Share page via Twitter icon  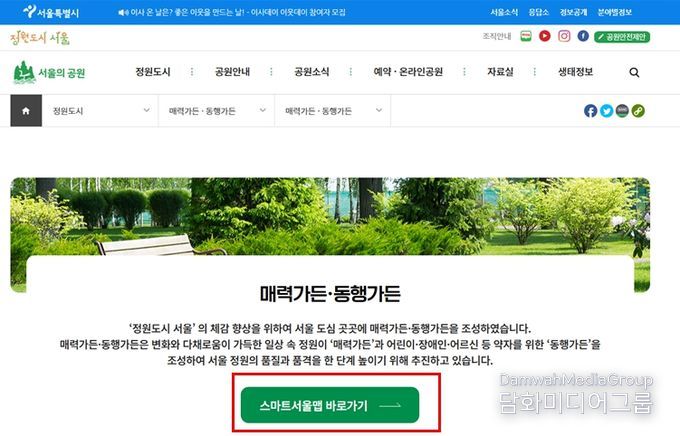click(x=606, y=111)
